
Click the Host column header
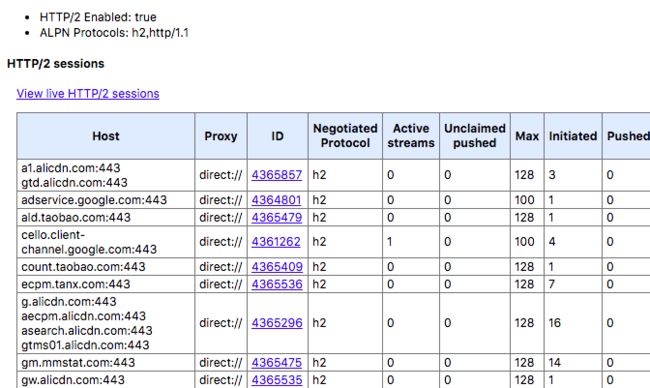click(x=106, y=136)
